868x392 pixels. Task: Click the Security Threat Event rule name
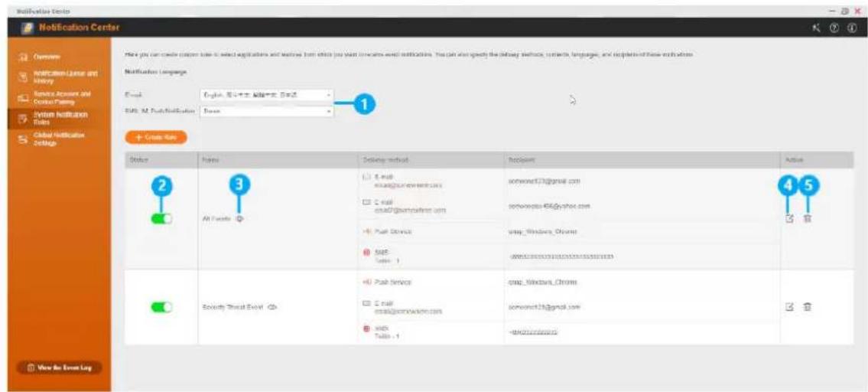[233, 306]
